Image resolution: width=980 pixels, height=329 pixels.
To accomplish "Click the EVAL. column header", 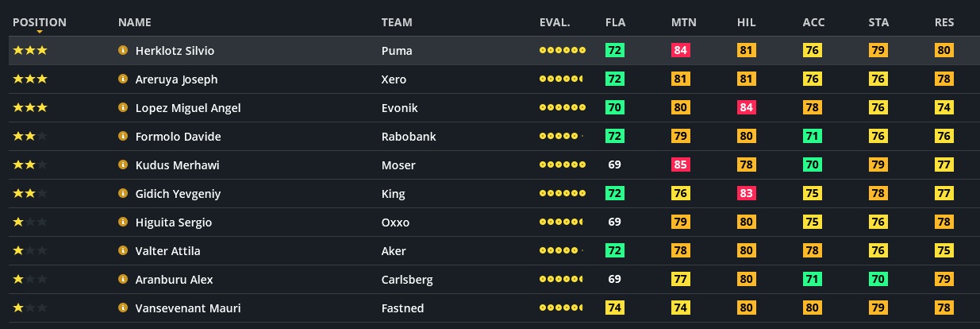I will [555, 22].
